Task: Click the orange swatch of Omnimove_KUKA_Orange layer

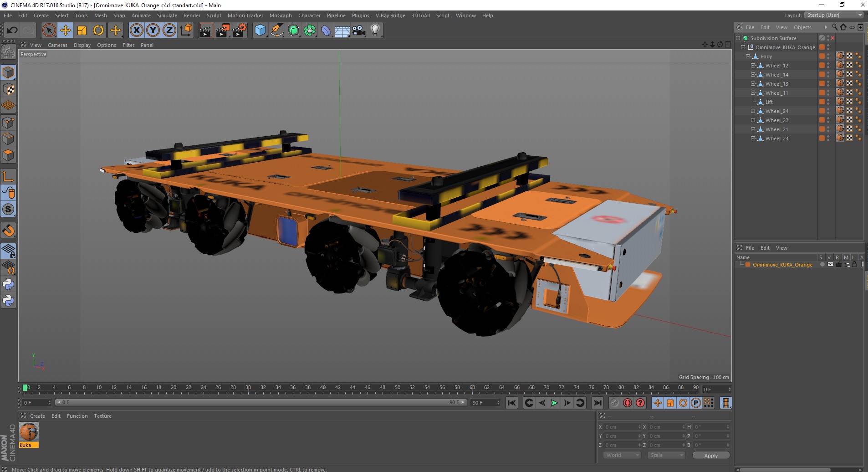Action: click(x=748, y=264)
